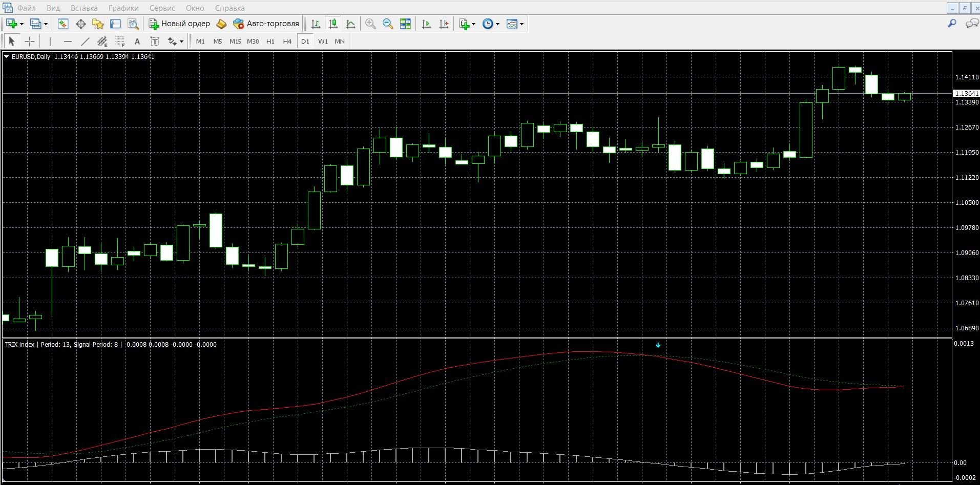Zoom out on the chart
Viewport: 980px width, 485px height.
click(x=388, y=24)
